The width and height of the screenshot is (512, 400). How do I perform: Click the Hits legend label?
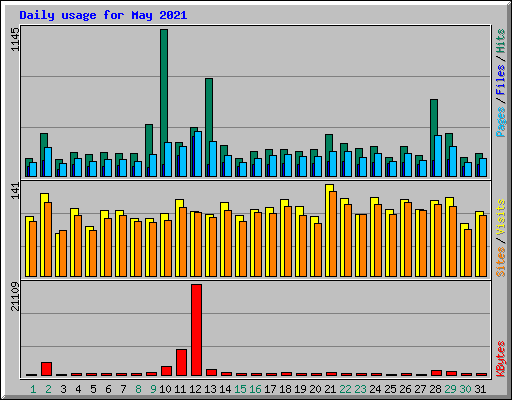click(501, 41)
